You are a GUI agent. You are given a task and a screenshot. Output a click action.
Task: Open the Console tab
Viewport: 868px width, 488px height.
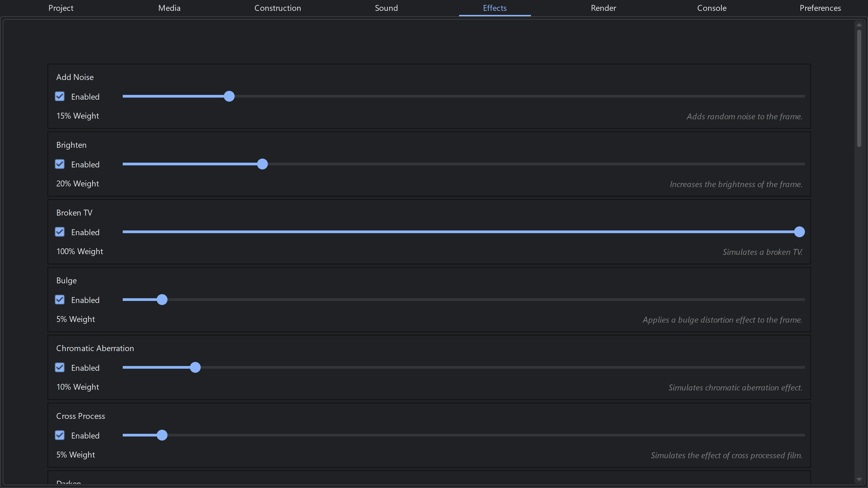point(712,8)
